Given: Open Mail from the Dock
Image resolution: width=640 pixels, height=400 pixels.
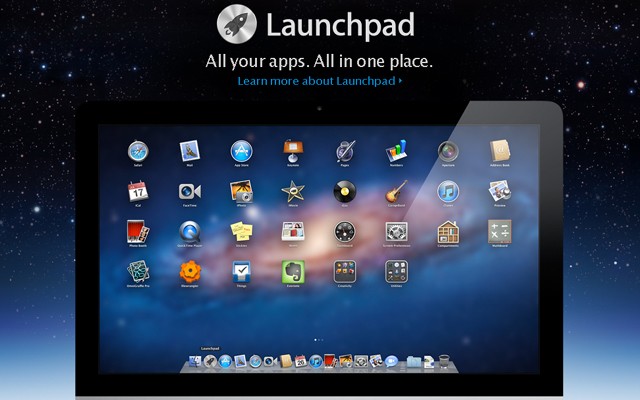Looking at the screenshot, I should point(240,361).
